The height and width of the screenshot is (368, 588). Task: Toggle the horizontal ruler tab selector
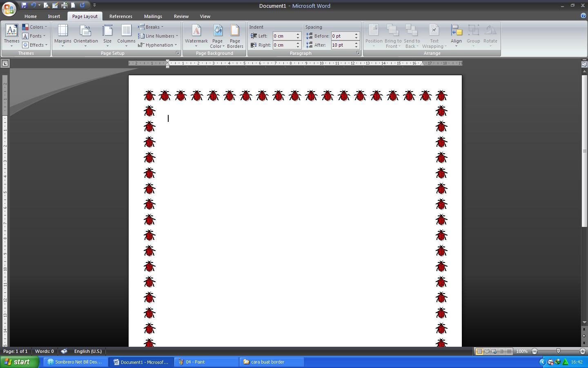point(5,63)
